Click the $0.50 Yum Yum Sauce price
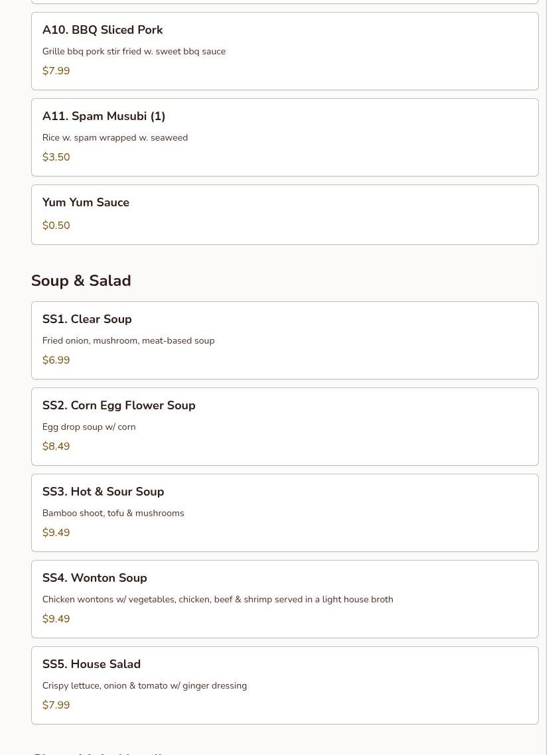 pyautogui.click(x=56, y=226)
